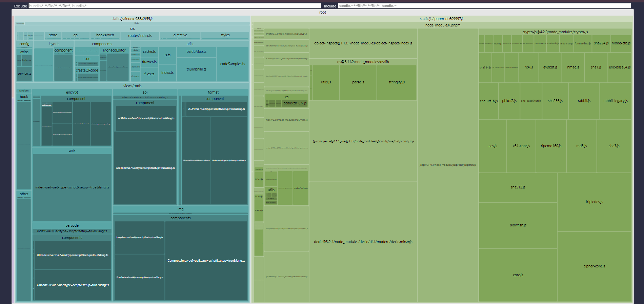
Task: Select the aes.js block
Action: click(492, 146)
